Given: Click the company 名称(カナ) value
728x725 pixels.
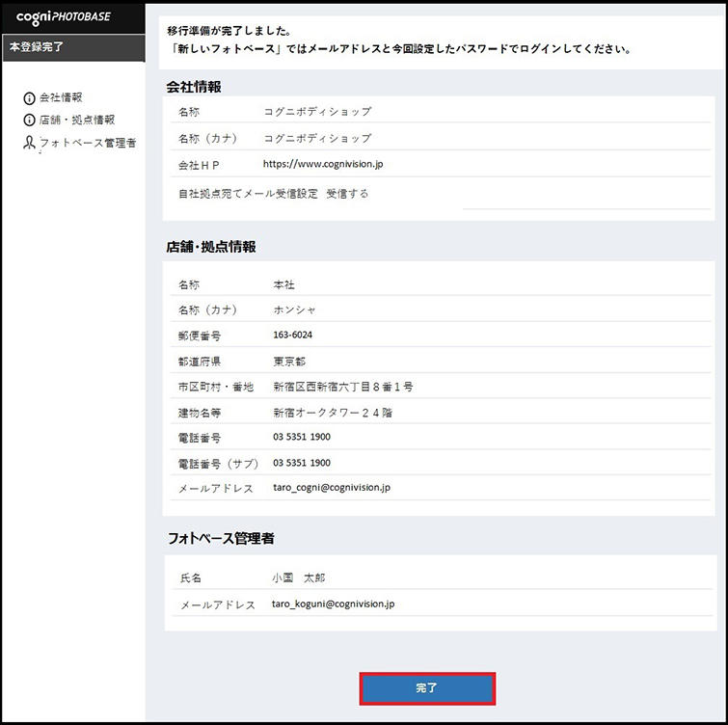Looking at the screenshot, I should click(317, 138).
